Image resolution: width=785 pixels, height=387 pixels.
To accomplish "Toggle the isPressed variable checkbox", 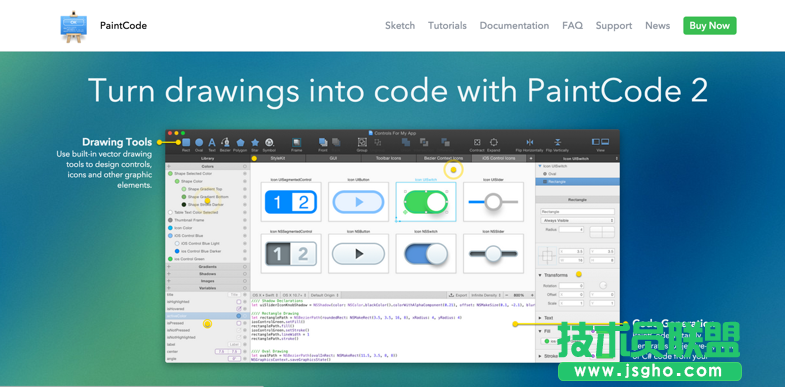I will tap(239, 323).
